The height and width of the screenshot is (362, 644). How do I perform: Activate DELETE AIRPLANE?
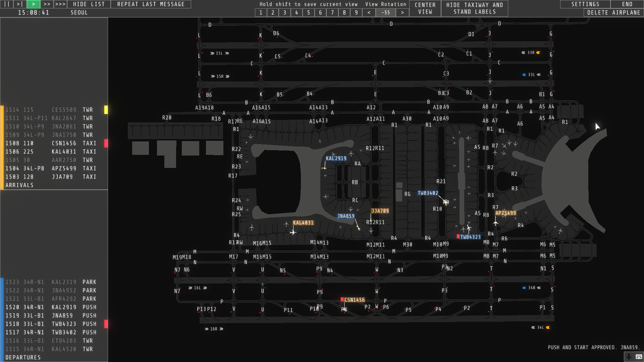613,12
